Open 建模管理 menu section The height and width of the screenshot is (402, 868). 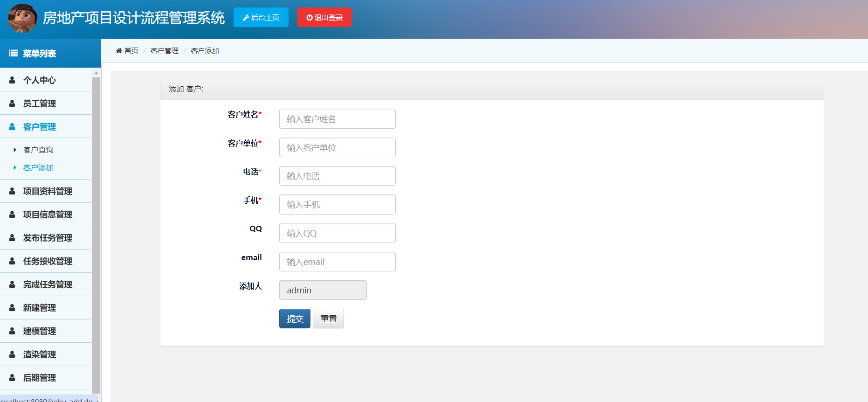tap(46, 331)
